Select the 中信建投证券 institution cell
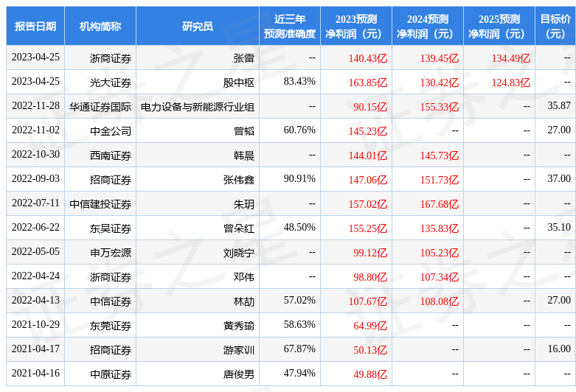The image size is (576, 392). coord(100,204)
